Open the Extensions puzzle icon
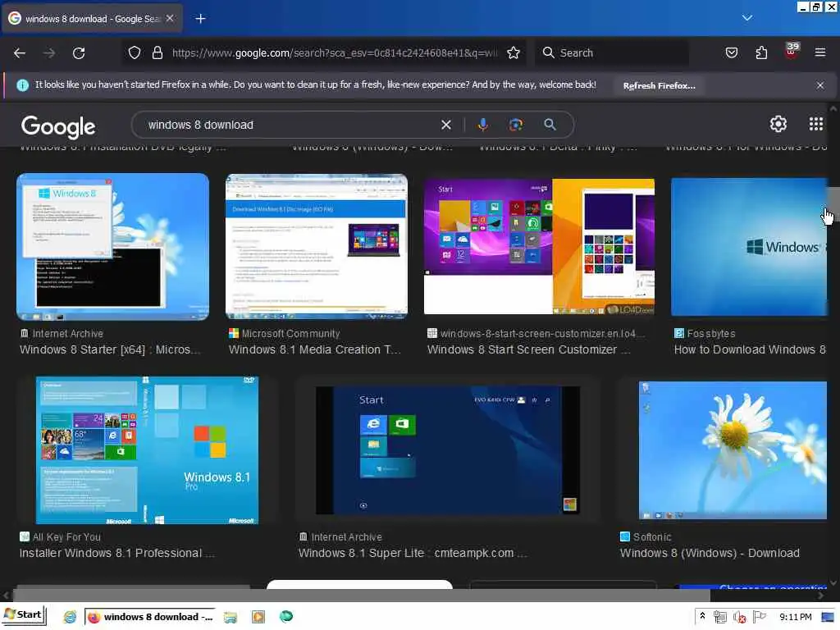The image size is (840, 630). click(761, 52)
